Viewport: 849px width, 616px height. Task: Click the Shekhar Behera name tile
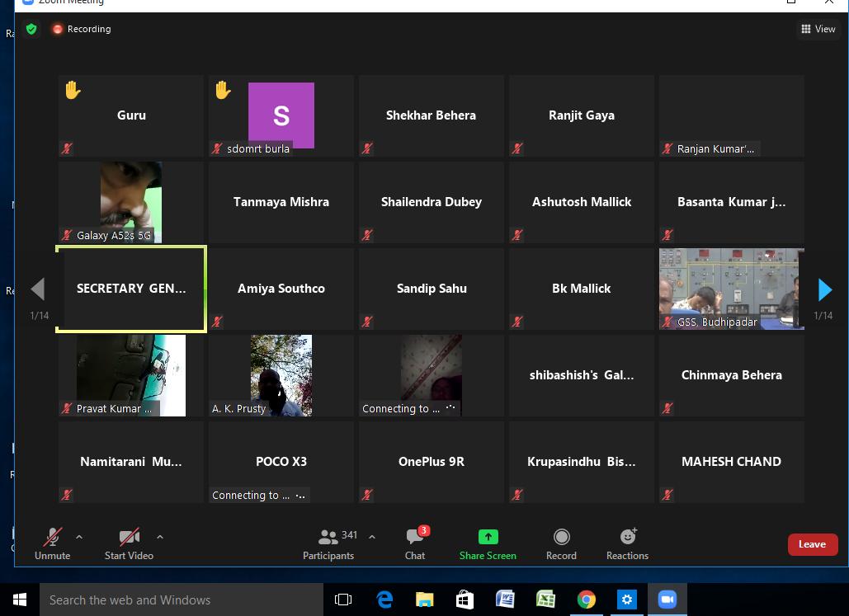(x=431, y=115)
